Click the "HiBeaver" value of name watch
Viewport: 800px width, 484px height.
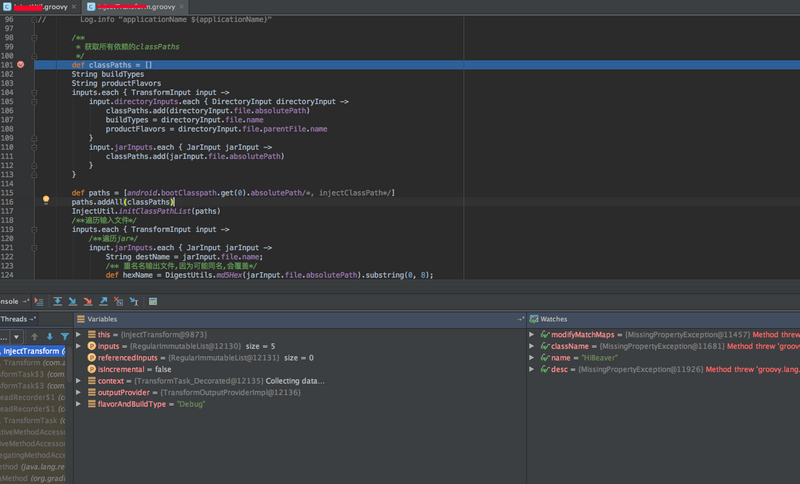tap(599, 358)
